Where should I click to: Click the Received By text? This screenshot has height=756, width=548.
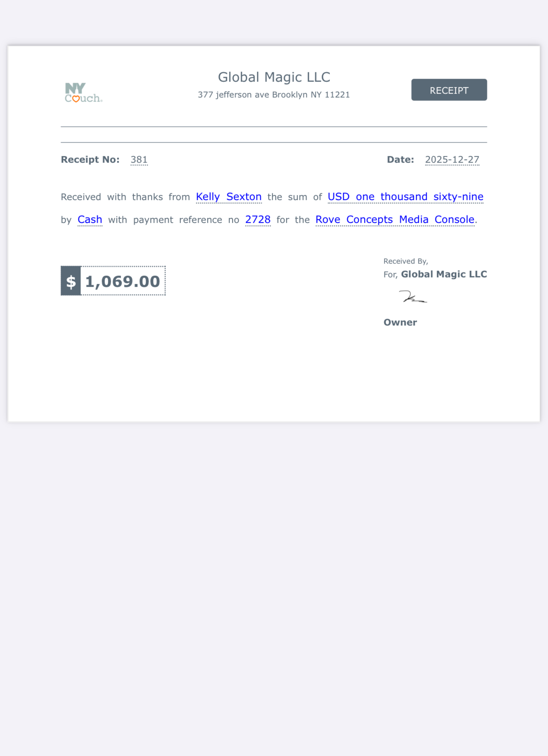[x=406, y=261]
